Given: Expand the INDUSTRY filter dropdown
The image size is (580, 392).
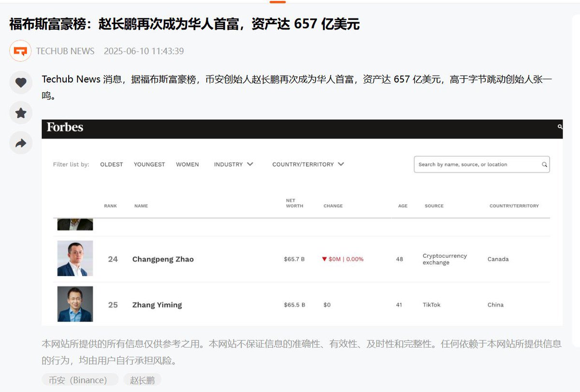Looking at the screenshot, I should tap(233, 164).
